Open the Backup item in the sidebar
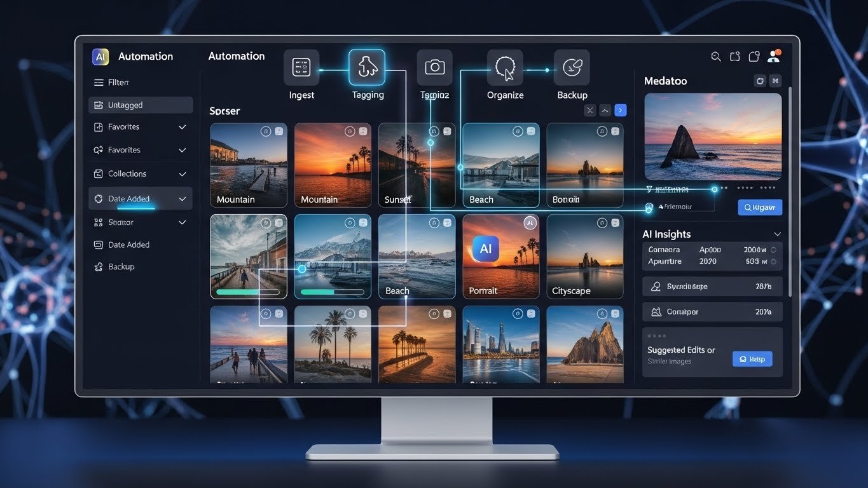The width and height of the screenshot is (868, 488). (x=121, y=267)
